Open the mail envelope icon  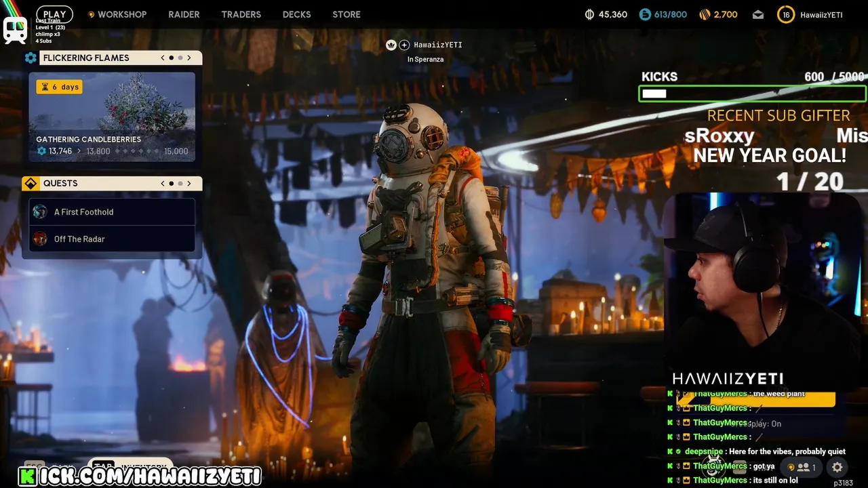click(x=758, y=14)
